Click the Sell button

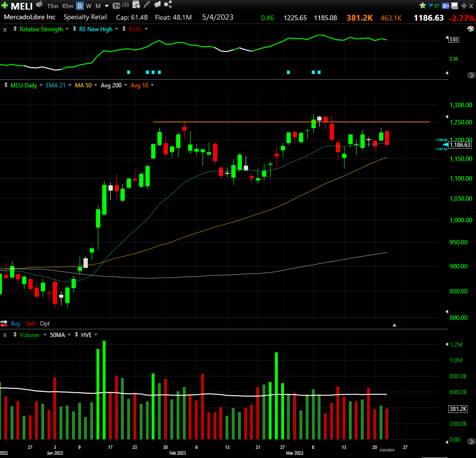tap(30, 324)
